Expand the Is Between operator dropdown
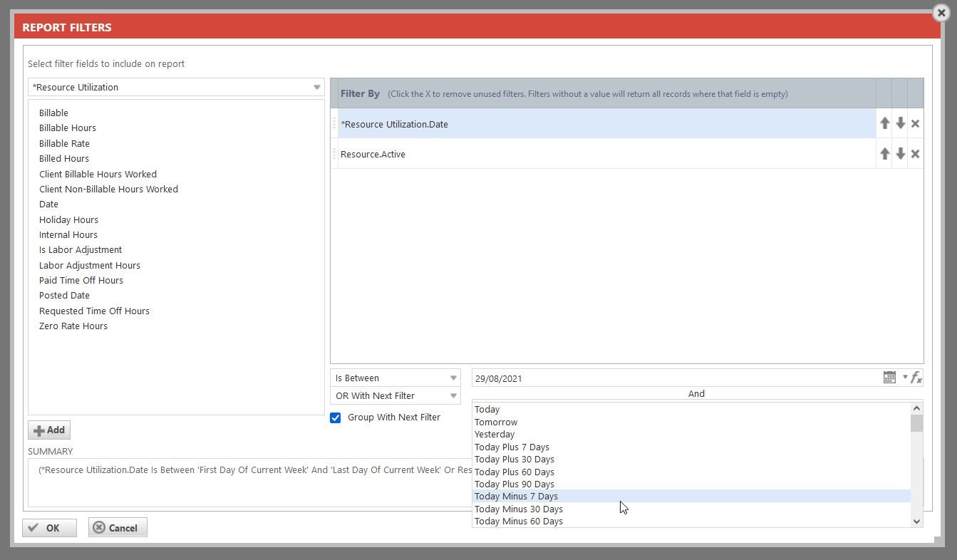The width and height of the screenshot is (957, 560). (x=453, y=378)
